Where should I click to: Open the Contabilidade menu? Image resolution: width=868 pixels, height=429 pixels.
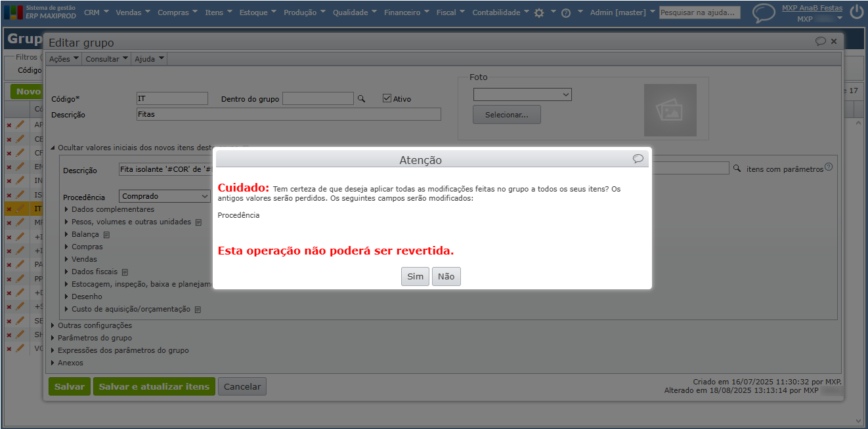click(x=501, y=12)
